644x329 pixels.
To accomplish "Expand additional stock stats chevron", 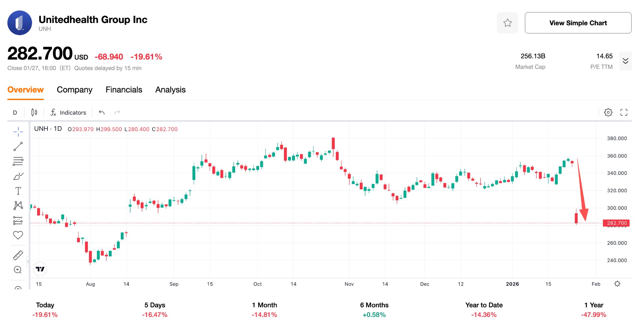I will [625, 61].
